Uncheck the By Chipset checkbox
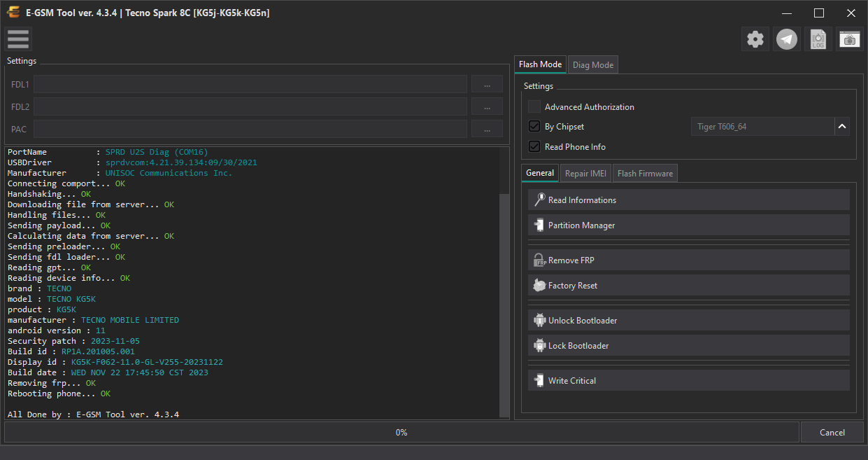 (x=534, y=127)
